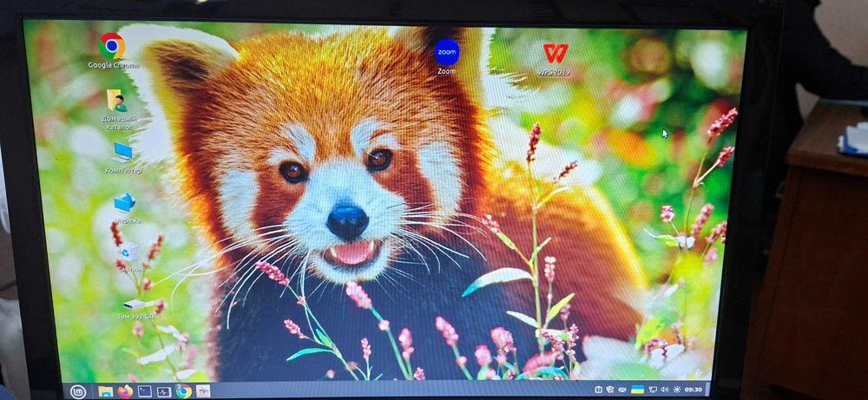The height and width of the screenshot is (400, 868).
Task: Switch to the Chrome taskbar button
Action: click(183, 391)
